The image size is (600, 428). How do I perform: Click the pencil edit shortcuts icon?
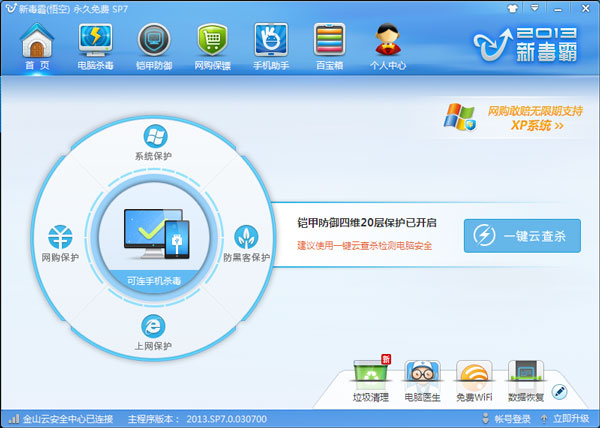point(559,392)
